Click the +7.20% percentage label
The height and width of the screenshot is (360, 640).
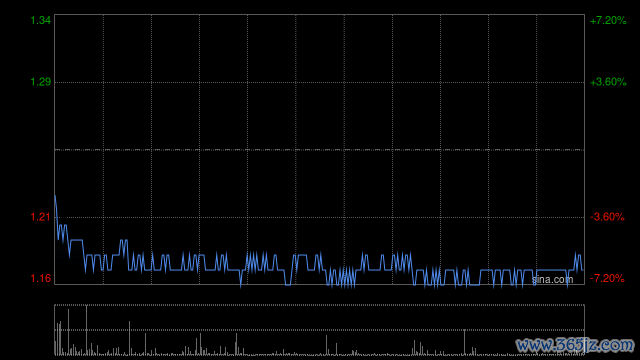pyautogui.click(x=608, y=20)
